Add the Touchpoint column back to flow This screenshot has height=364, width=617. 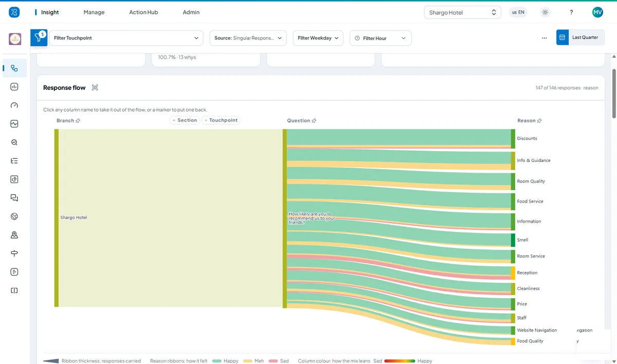(221, 120)
